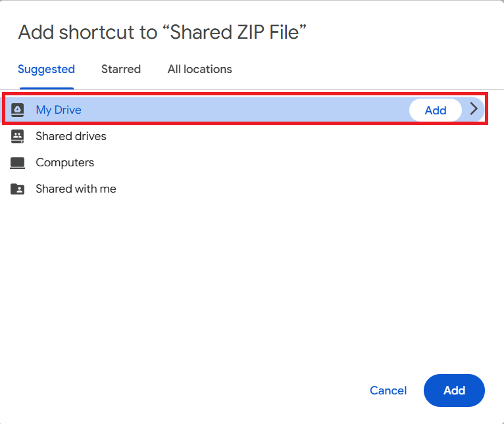
Task: Show the All locations tab
Action: point(199,69)
